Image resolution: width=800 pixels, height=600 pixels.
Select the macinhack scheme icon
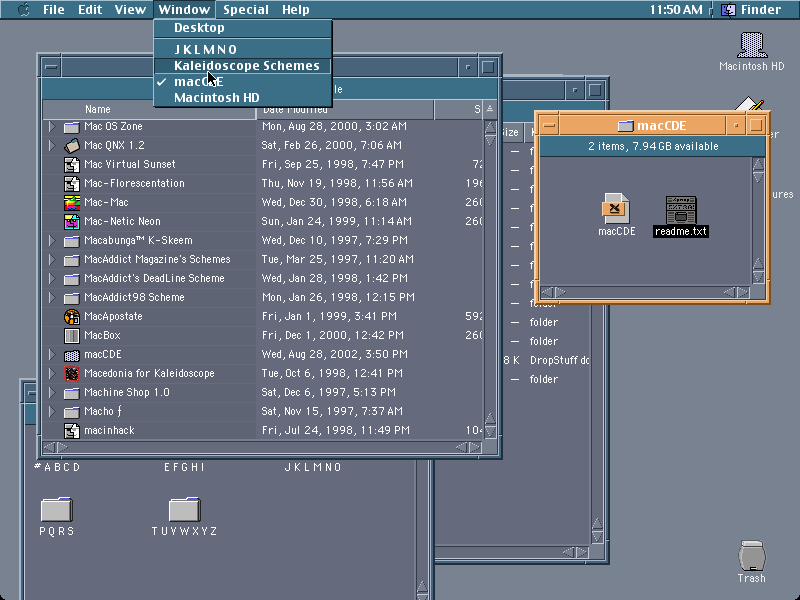[72, 431]
